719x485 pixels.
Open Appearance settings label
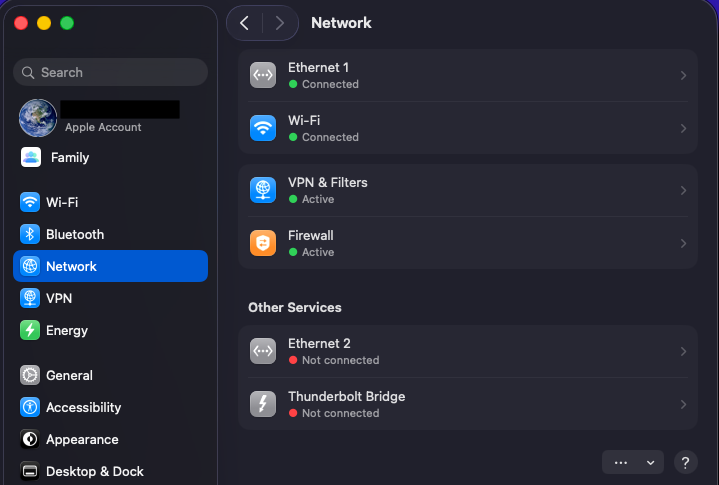click(x=82, y=440)
